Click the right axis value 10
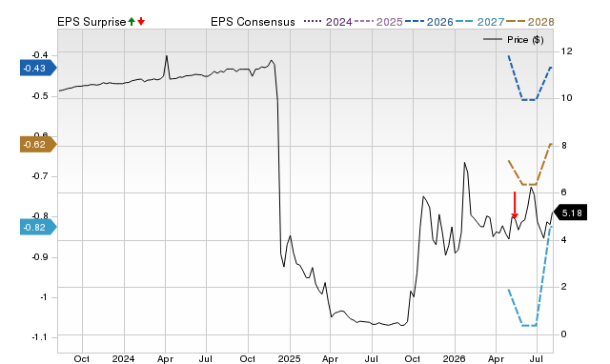The image size is (610, 364). (x=566, y=98)
